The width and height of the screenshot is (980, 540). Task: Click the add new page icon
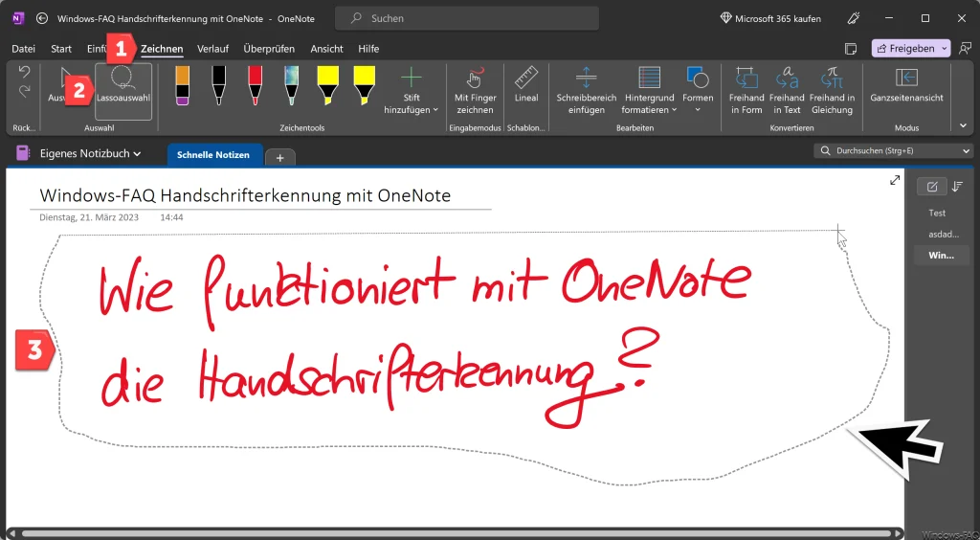[932, 187]
